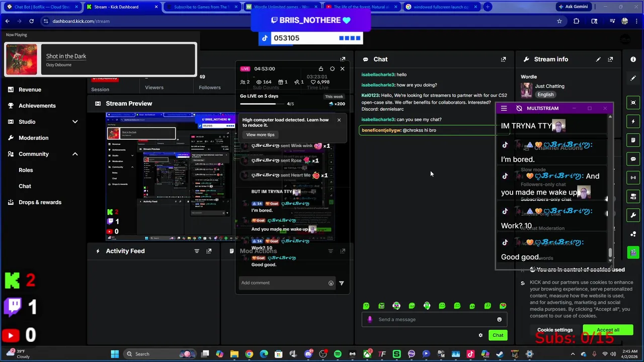The height and width of the screenshot is (362, 644).
Task: Pop out the Stream info panel
Action: pos(610,59)
